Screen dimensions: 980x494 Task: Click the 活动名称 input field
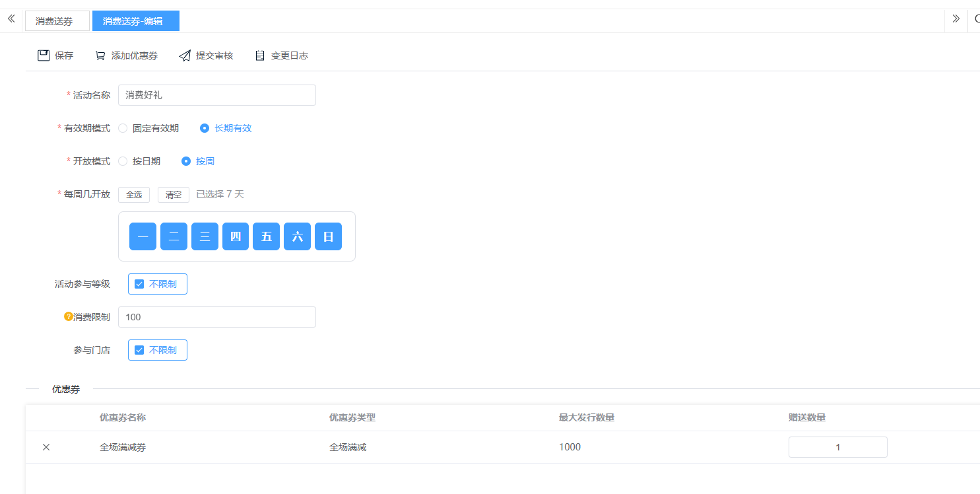216,95
